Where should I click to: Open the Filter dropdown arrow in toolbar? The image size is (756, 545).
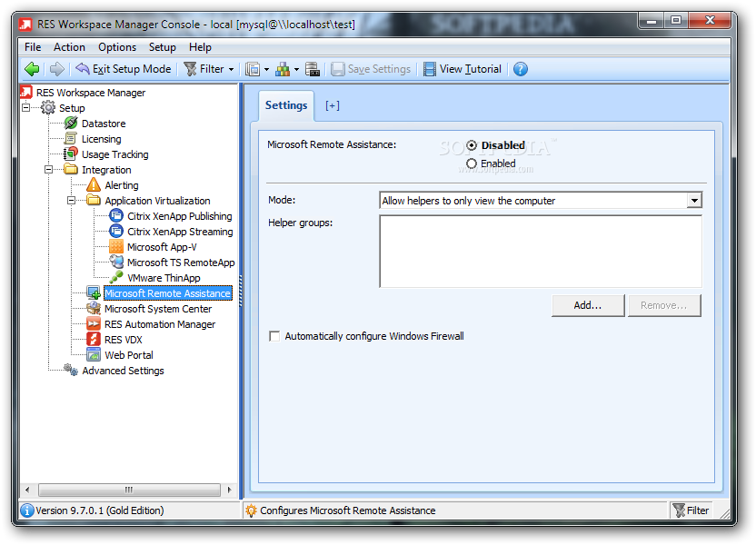click(x=232, y=69)
